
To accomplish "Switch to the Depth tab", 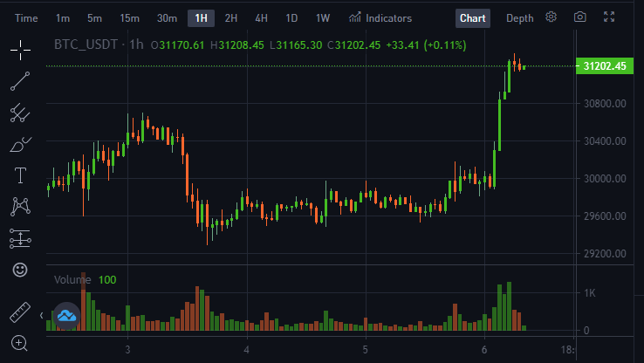I will pyautogui.click(x=519, y=18).
